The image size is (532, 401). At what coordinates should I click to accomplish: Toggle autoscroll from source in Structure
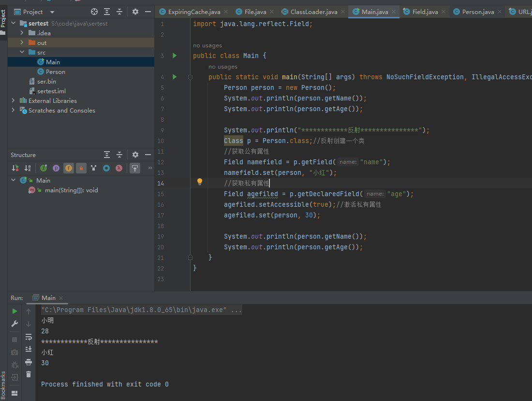pos(135,168)
